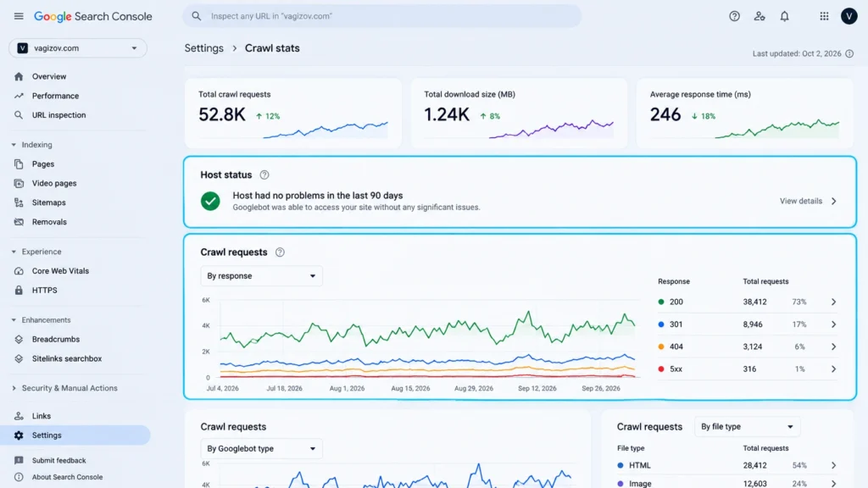The image size is (868, 488).
Task: Click the 38,412 total requests value
Action: 754,302
